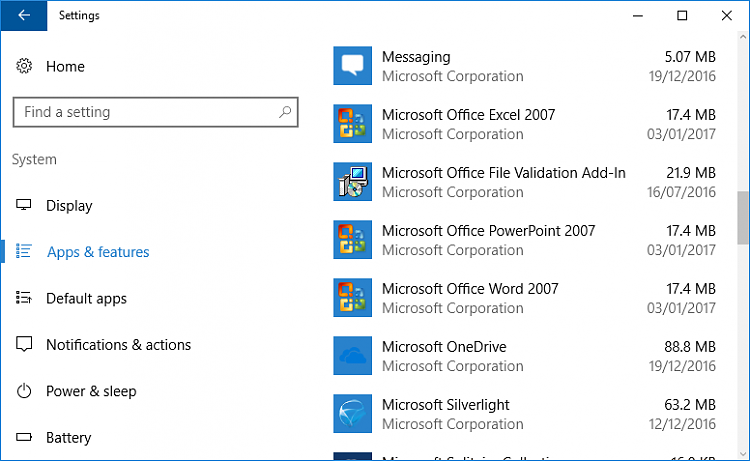Open Apps & features page
This screenshot has width=750, height=461.
[x=98, y=252]
